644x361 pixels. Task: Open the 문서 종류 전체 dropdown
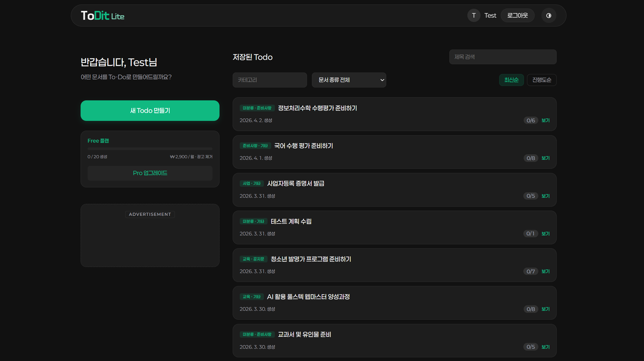pos(349,80)
